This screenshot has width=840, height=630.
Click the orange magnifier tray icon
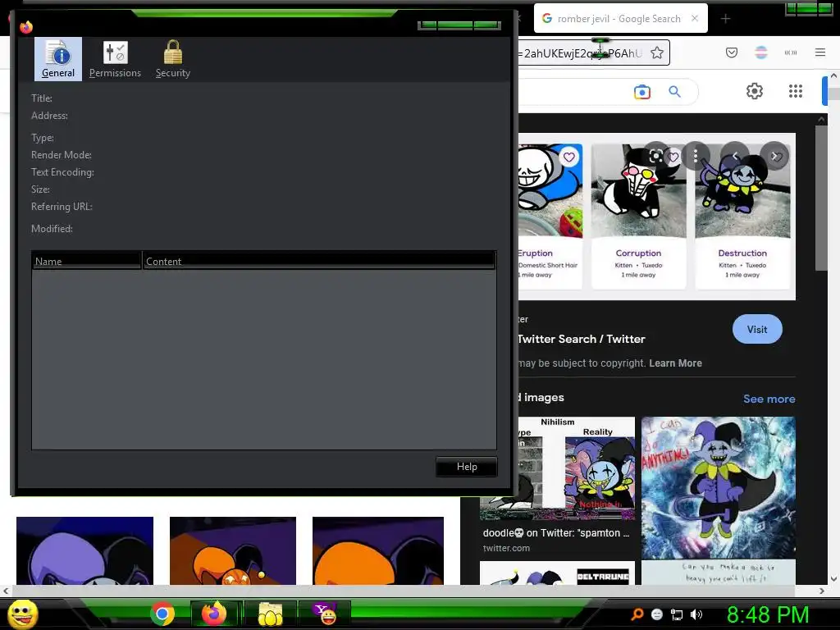click(x=637, y=614)
